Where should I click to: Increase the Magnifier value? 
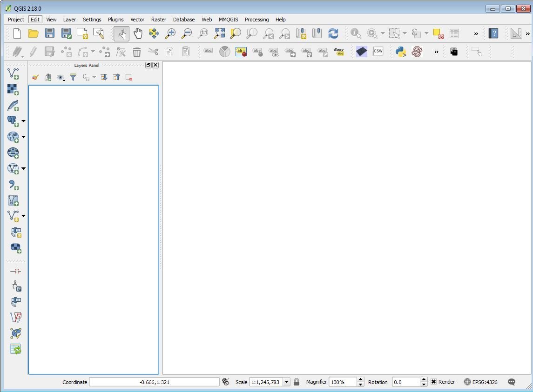361,379
